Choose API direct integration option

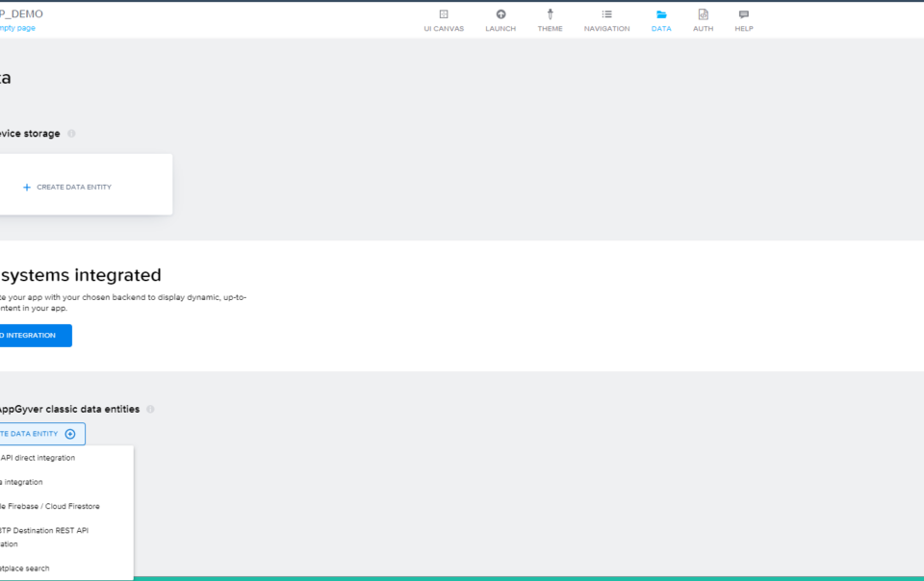[x=66, y=458]
